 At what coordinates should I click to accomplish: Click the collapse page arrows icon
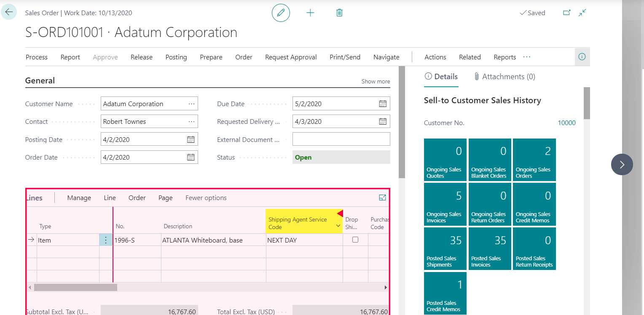(x=582, y=13)
